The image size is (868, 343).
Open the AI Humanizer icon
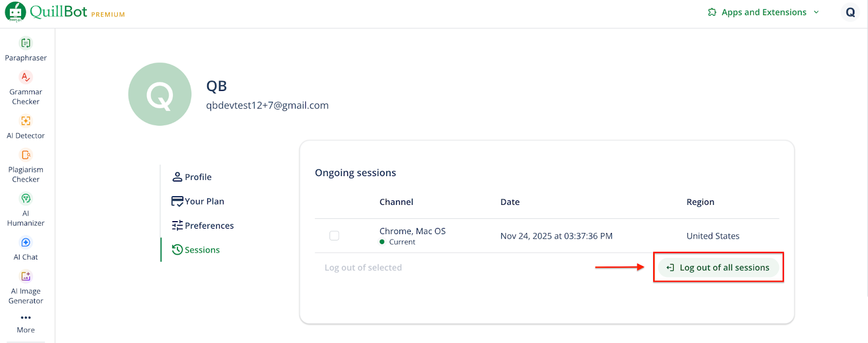25,199
